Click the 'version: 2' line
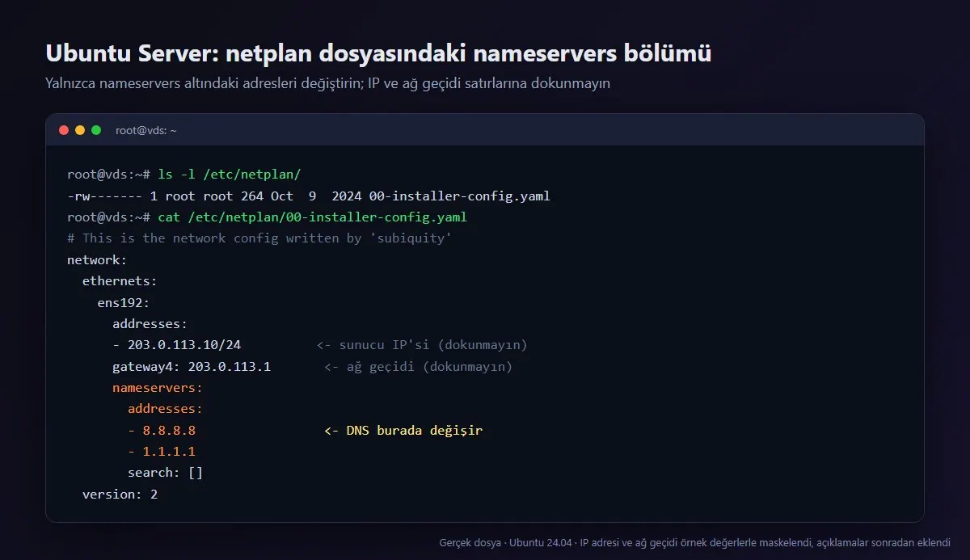Image resolution: width=970 pixels, height=560 pixels. click(120, 495)
